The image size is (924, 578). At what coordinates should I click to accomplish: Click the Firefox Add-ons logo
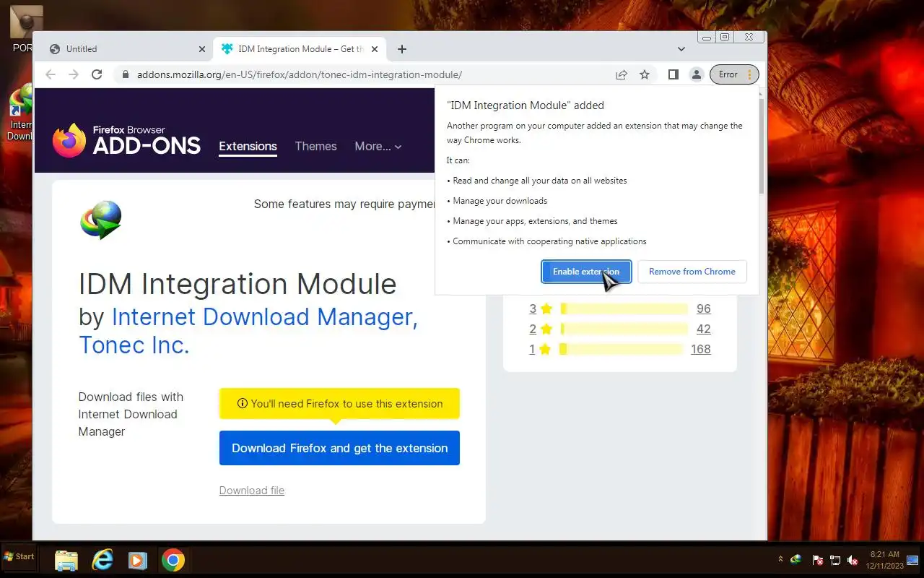point(126,140)
